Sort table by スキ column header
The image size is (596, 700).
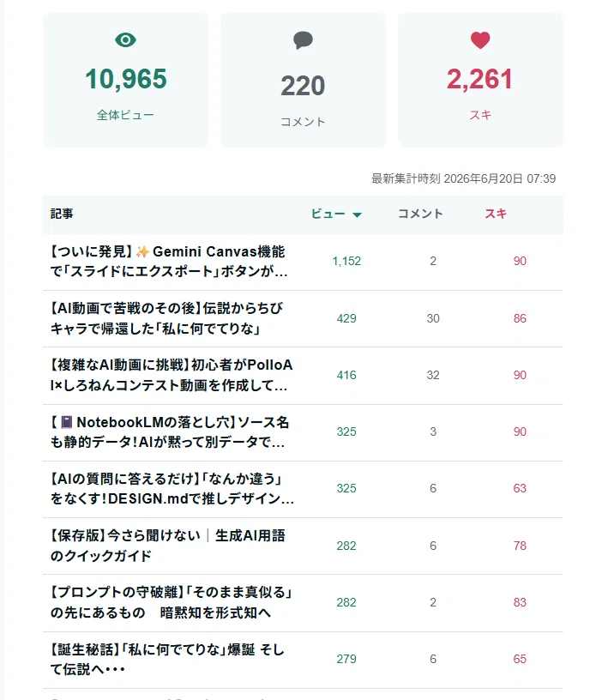[496, 214]
